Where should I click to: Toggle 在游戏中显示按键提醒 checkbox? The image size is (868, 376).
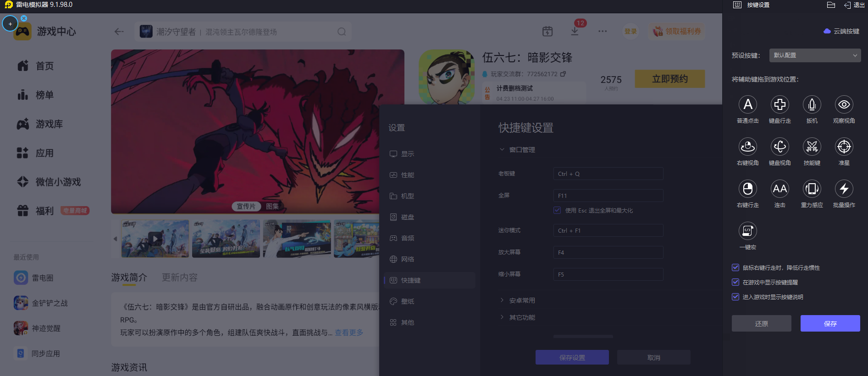[x=735, y=282]
